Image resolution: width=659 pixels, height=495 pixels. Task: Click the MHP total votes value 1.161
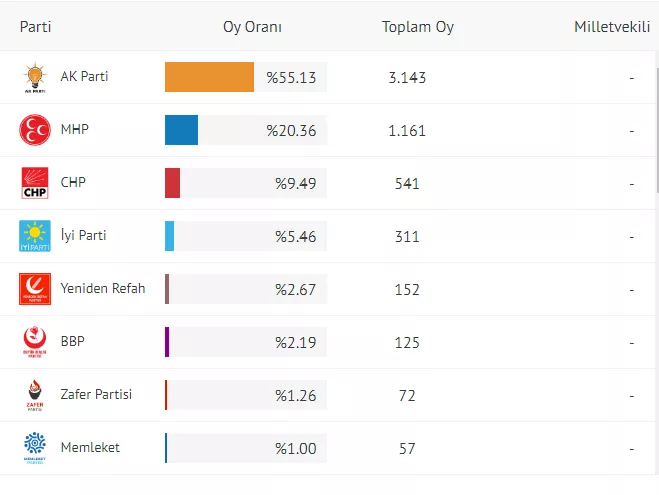point(407,131)
